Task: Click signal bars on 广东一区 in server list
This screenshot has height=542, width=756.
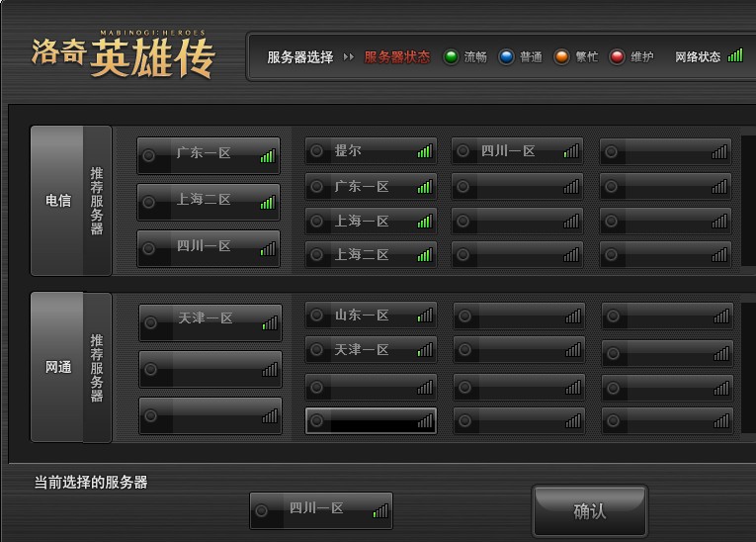Action: point(425,187)
